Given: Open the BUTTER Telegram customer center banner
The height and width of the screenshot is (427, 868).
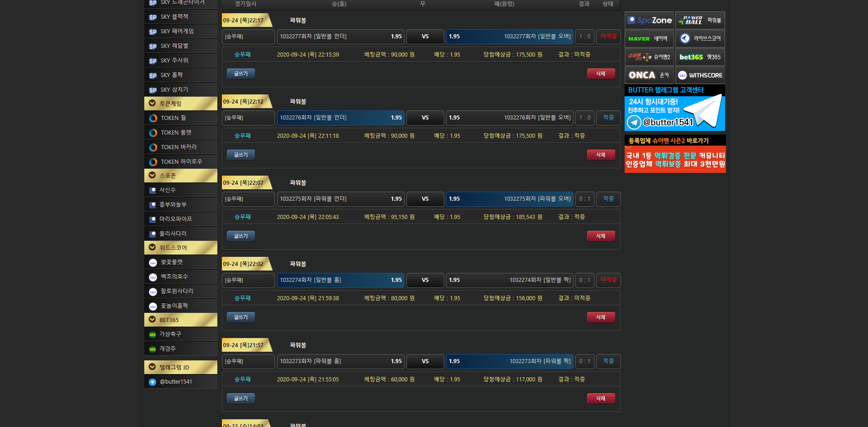Looking at the screenshot, I should [674, 108].
